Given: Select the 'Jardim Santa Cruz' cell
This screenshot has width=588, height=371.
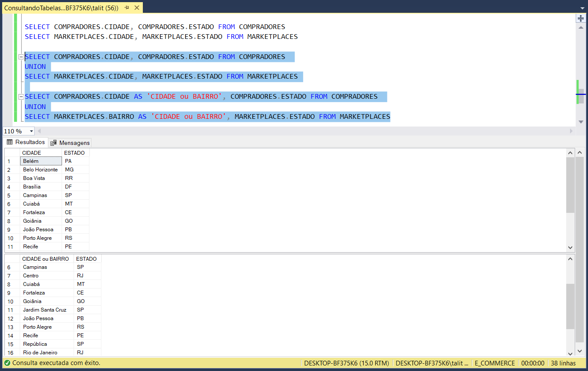Looking at the screenshot, I should coord(47,310).
